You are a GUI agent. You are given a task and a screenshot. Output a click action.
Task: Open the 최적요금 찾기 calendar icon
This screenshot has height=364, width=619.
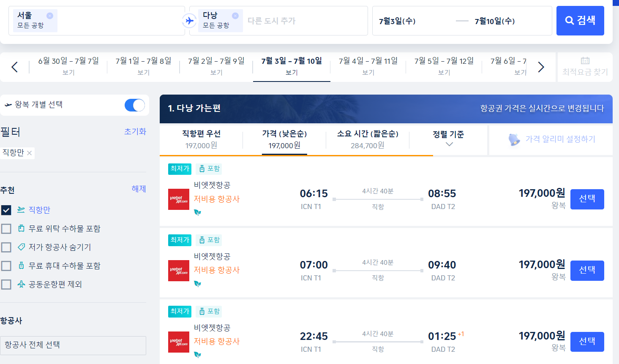(585, 61)
